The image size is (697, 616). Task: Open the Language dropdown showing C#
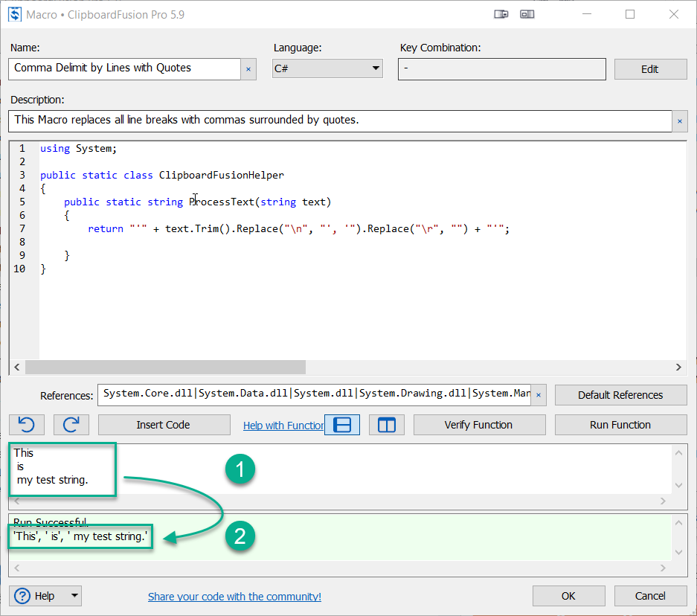(x=327, y=68)
